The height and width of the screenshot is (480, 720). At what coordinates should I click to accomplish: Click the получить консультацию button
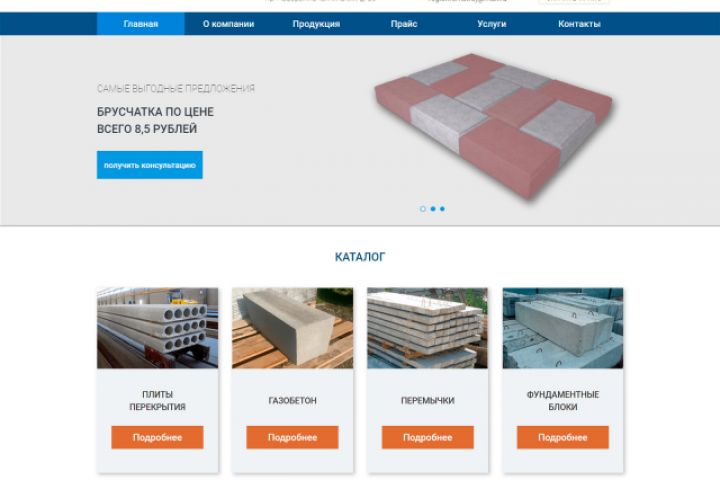(x=150, y=165)
